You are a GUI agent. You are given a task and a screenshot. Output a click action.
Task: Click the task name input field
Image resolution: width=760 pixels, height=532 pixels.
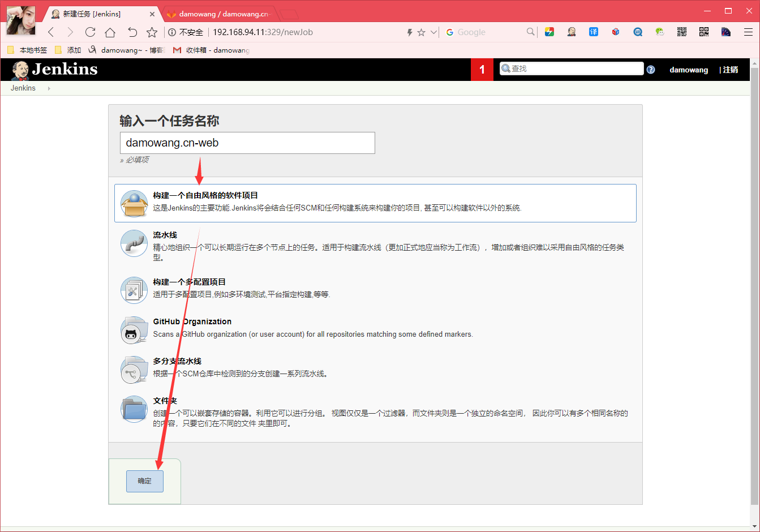(x=247, y=143)
